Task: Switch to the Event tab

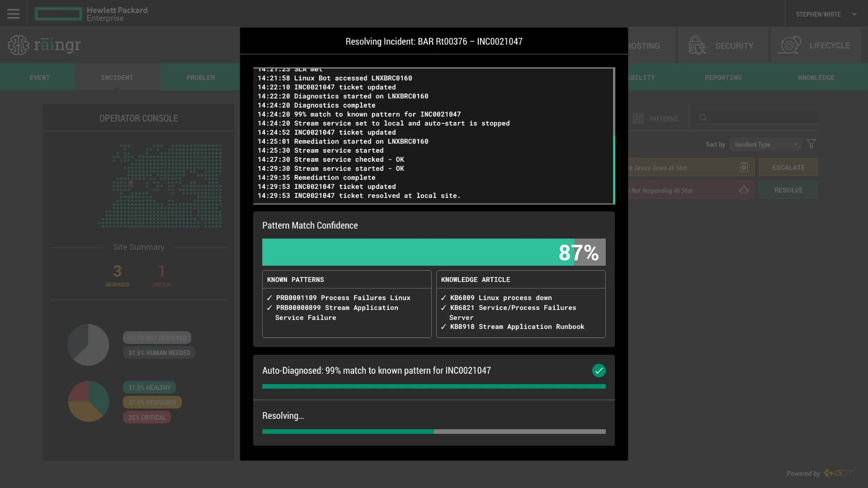Action: coord(39,77)
